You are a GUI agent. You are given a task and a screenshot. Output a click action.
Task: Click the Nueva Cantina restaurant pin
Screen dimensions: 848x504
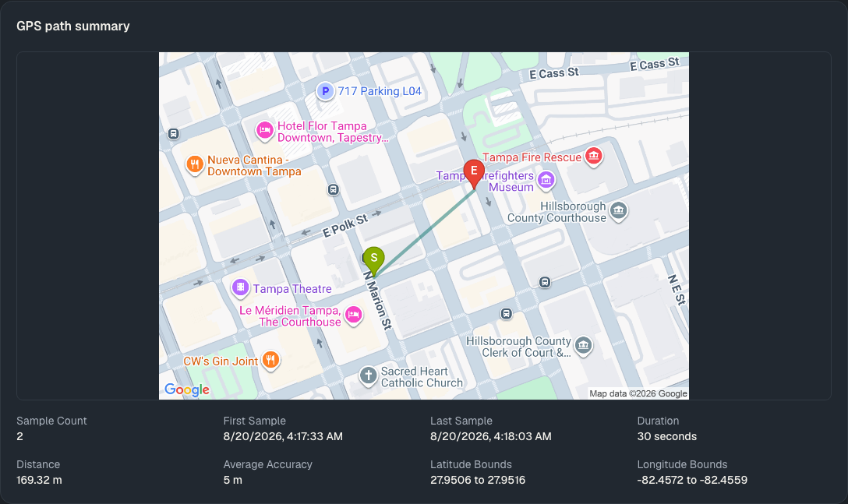click(x=195, y=164)
